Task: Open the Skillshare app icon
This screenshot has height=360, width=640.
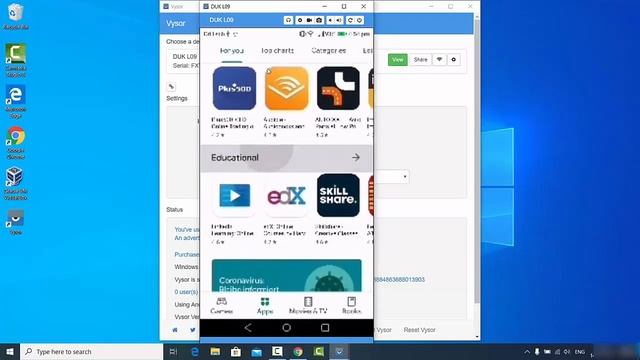Action: click(x=338, y=196)
